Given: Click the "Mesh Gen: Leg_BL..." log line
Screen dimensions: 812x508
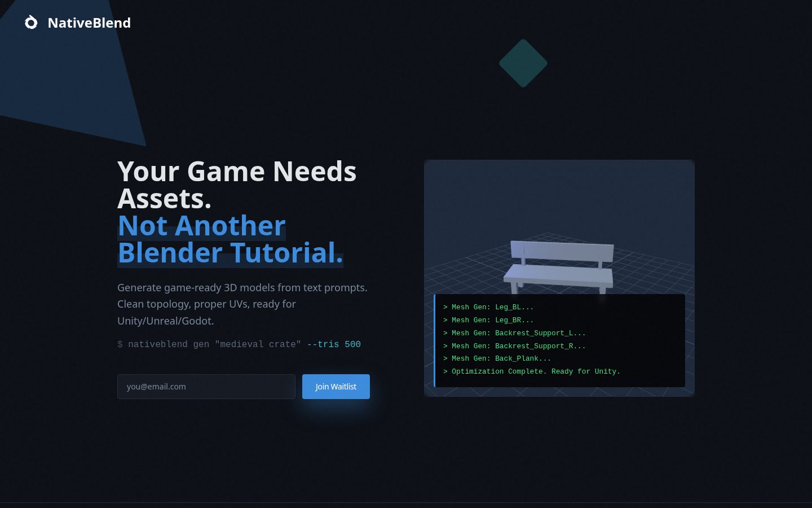Looking at the screenshot, I should [x=488, y=307].
